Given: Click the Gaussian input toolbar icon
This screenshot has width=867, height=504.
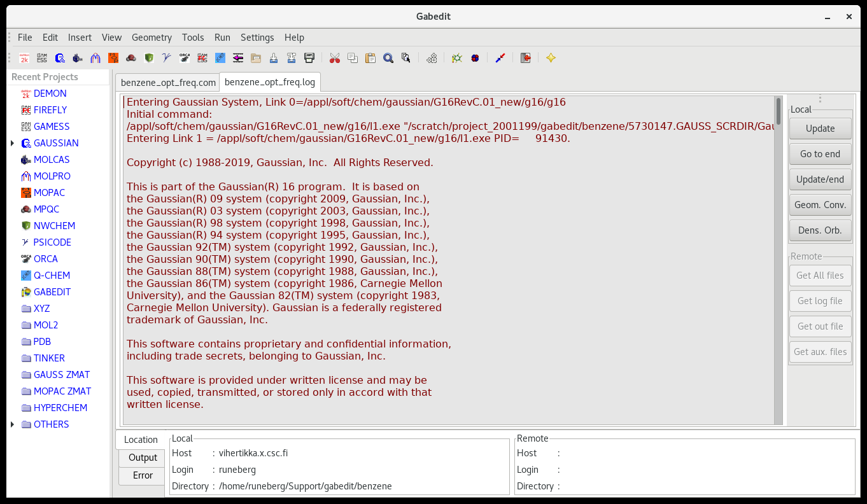Looking at the screenshot, I should 60,58.
